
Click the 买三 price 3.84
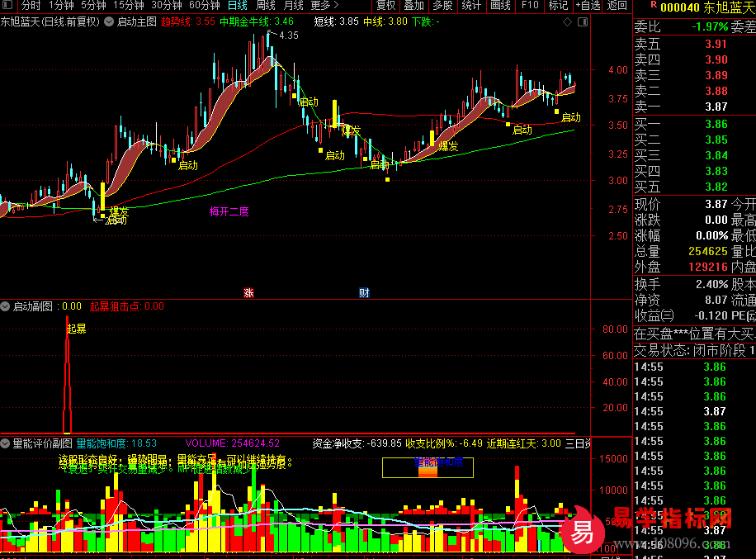pyautogui.click(x=716, y=155)
